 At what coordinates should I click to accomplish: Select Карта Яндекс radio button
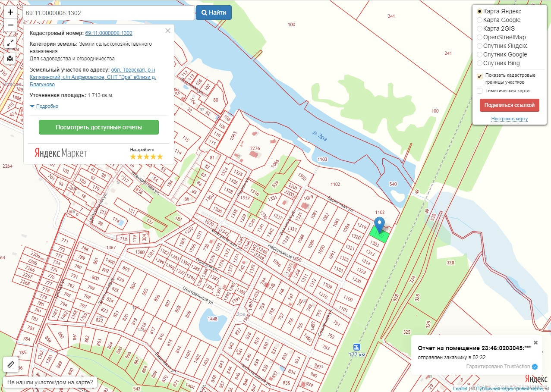coord(479,11)
